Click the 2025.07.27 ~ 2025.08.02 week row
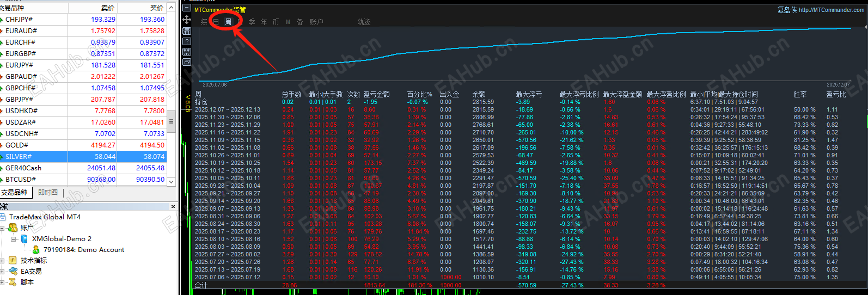 [x=521, y=254]
